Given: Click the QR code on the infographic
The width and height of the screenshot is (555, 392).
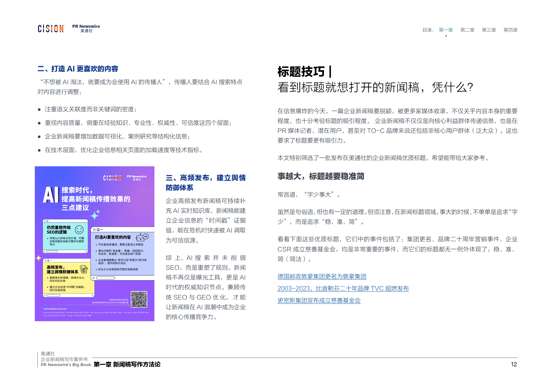Looking at the screenshot, I should [139, 299].
